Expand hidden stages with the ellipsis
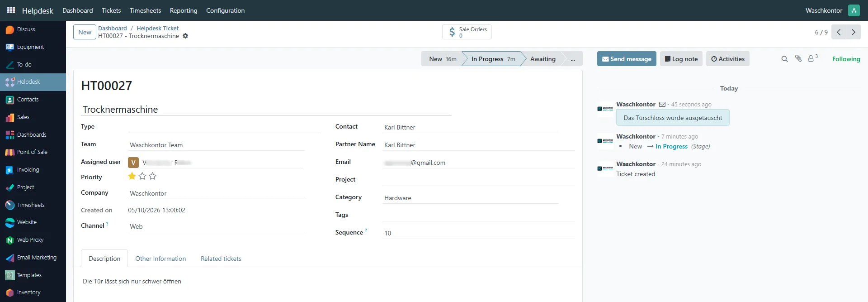The width and height of the screenshot is (868, 302). click(573, 59)
